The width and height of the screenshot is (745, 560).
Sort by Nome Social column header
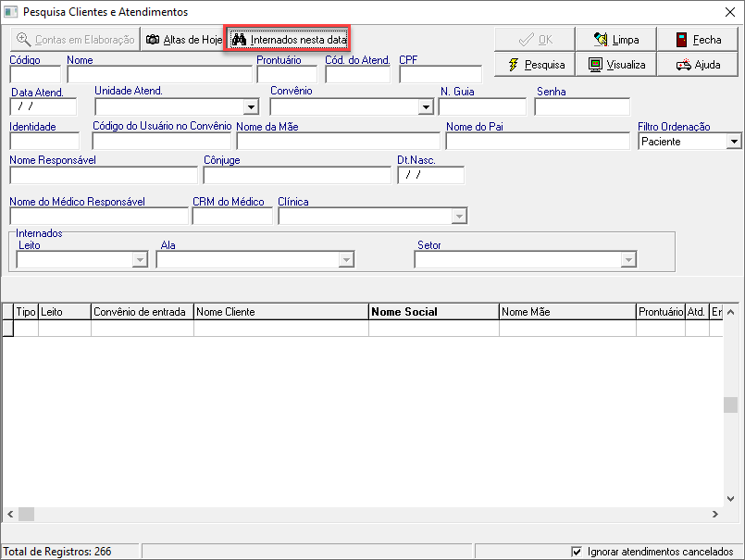pyautogui.click(x=434, y=312)
